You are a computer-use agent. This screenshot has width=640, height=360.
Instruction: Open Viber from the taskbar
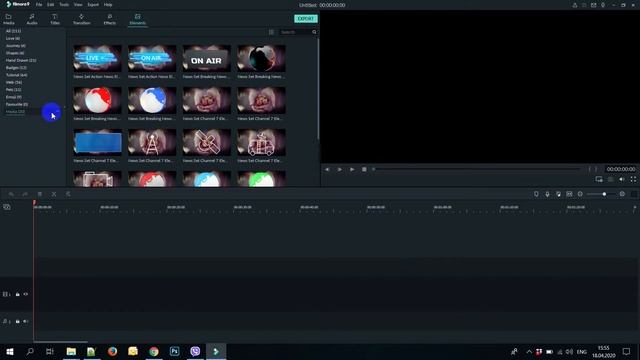point(195,351)
